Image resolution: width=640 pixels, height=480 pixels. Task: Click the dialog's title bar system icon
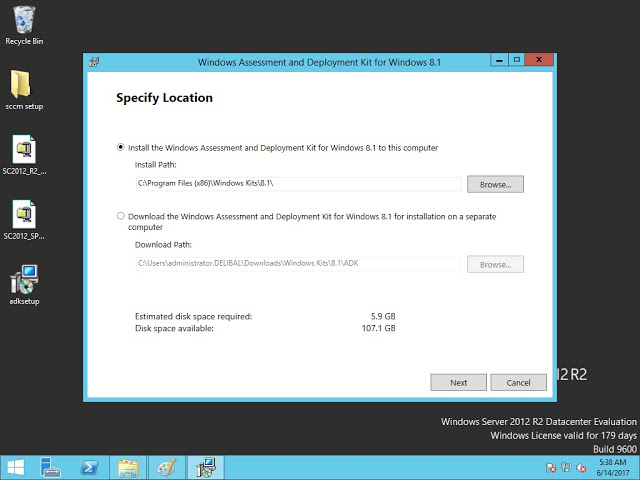click(94, 61)
